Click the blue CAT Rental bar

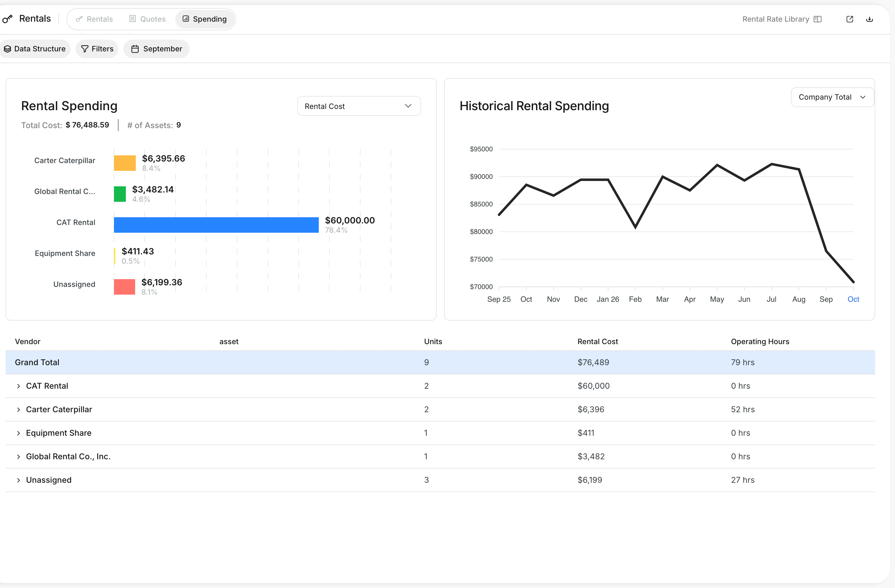point(216,225)
